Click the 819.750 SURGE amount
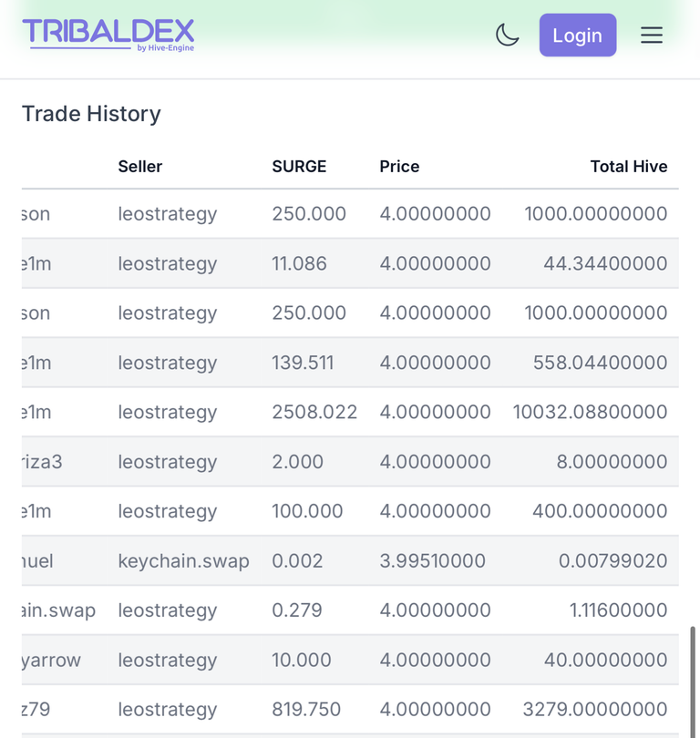The height and width of the screenshot is (738, 700). click(306, 709)
